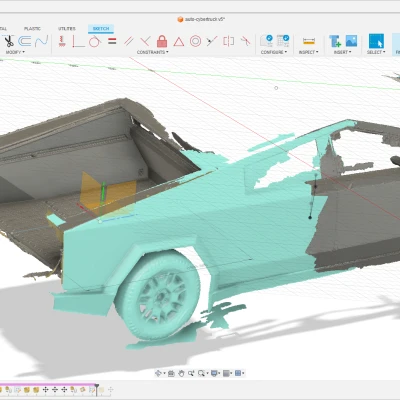The width and height of the screenshot is (400, 400).
Task: Open the INSERT dropdown menu
Action: (x=342, y=52)
